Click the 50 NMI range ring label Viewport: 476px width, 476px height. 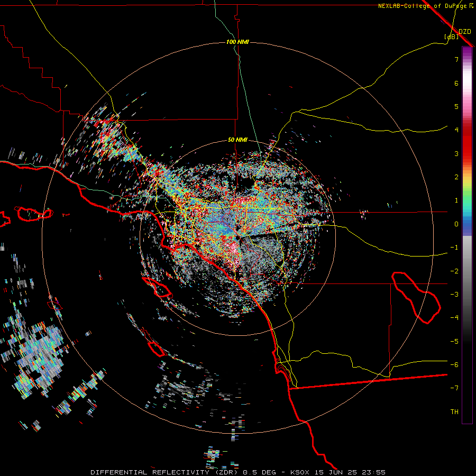tap(237, 140)
